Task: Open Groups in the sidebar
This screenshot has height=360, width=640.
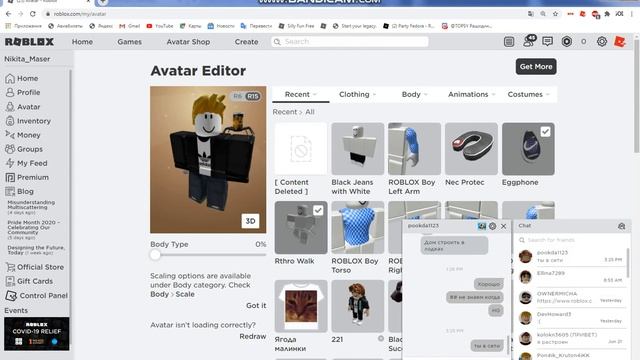Action: click(x=24, y=149)
